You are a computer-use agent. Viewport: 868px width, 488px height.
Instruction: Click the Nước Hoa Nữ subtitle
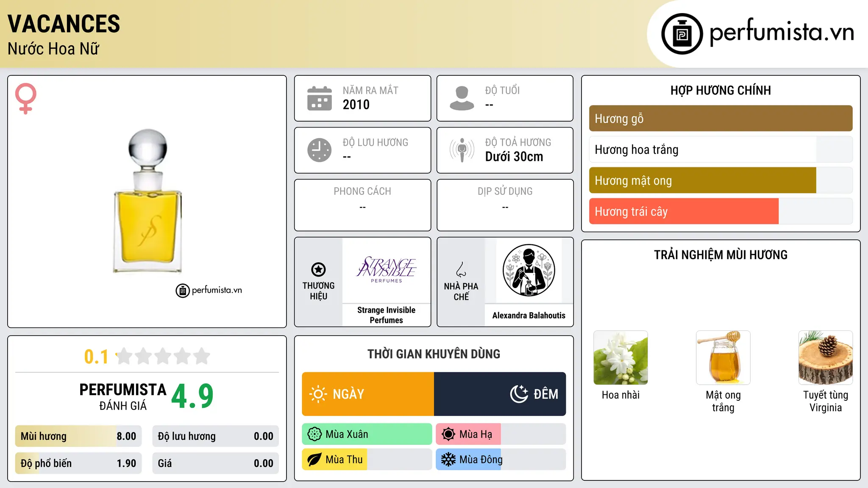point(53,49)
